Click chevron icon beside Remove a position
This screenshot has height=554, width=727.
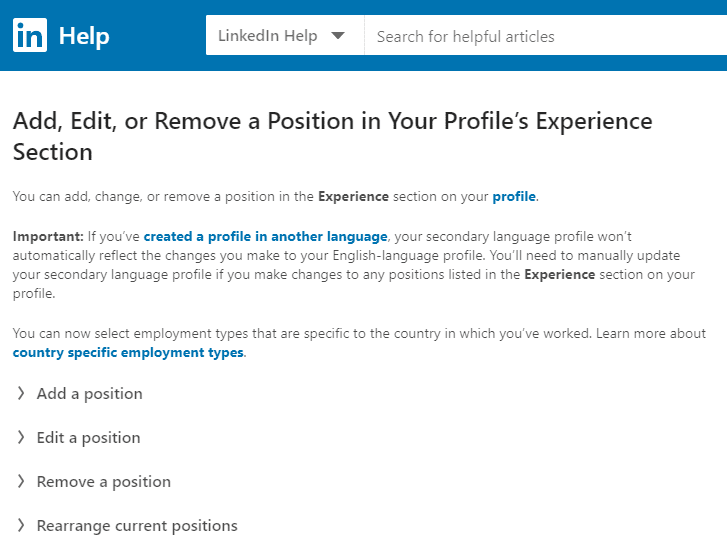pos(21,481)
